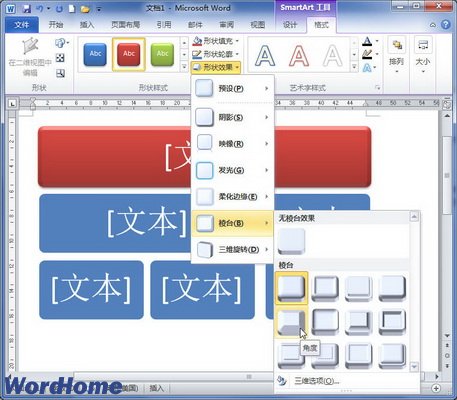Image resolution: width=457 pixels, height=400 pixels.
Task: Apply the red outlined WordArt A style
Action: coord(299,55)
